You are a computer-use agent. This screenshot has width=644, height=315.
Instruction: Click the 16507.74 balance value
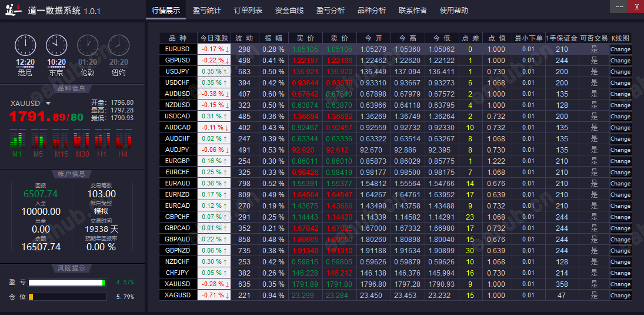tap(41, 247)
